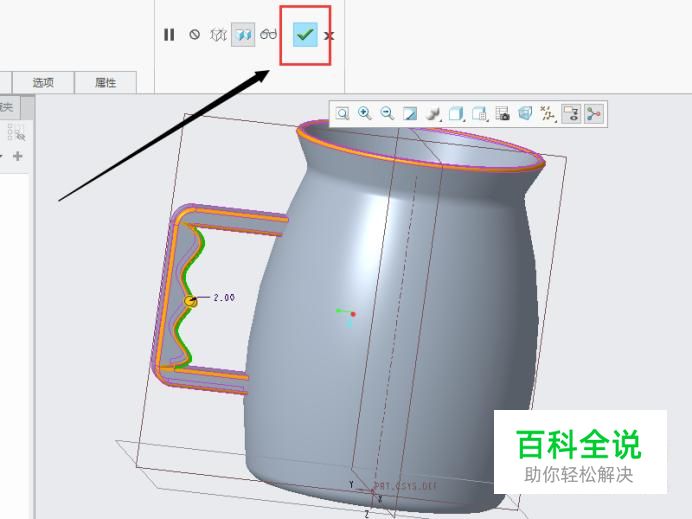Toggle the spin center icon
The height and width of the screenshot is (519, 692).
point(594,114)
